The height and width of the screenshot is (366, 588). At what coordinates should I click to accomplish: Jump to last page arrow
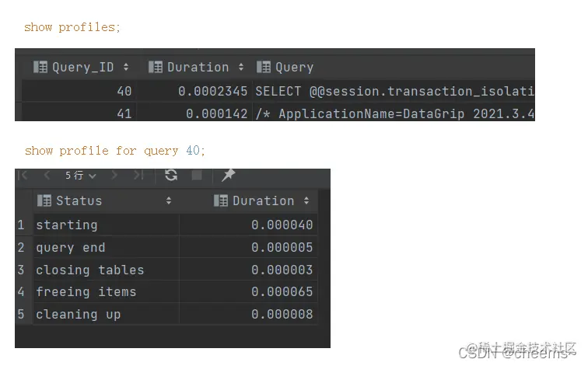(138, 175)
